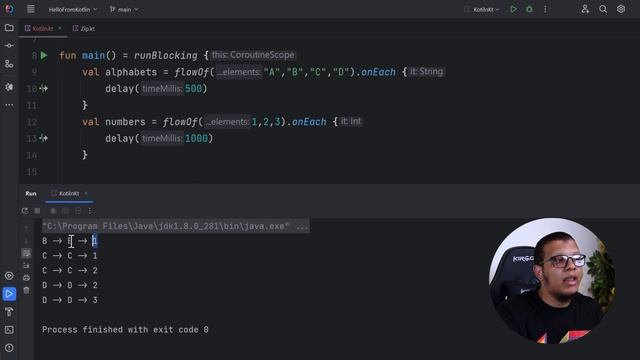Open the Kotlin.kt run configuration dropdown
This screenshot has height=360, width=640.
(482, 9)
